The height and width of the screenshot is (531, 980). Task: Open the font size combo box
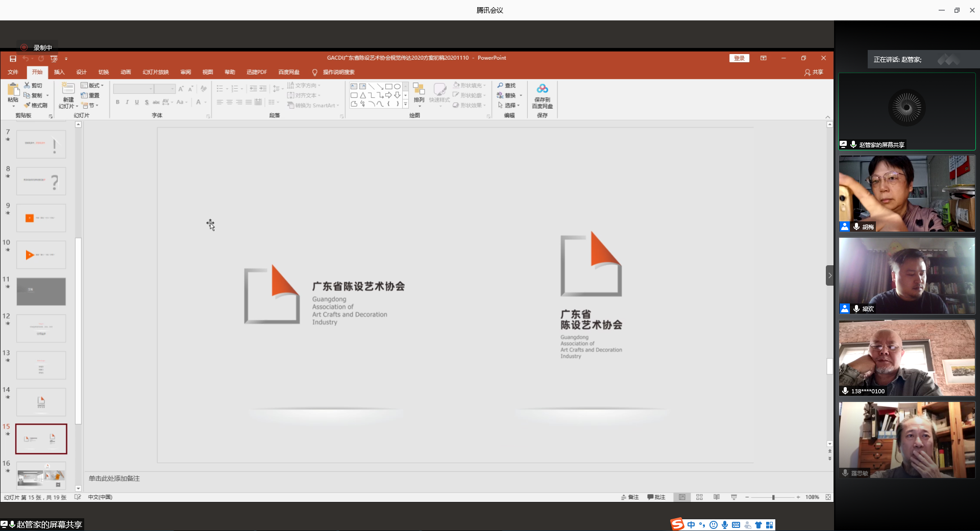165,89
